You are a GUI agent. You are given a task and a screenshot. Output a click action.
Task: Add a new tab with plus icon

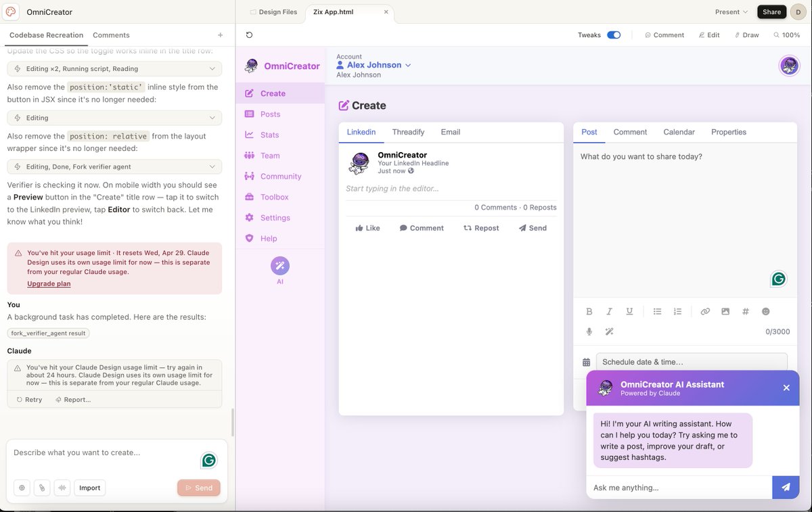[x=220, y=35]
